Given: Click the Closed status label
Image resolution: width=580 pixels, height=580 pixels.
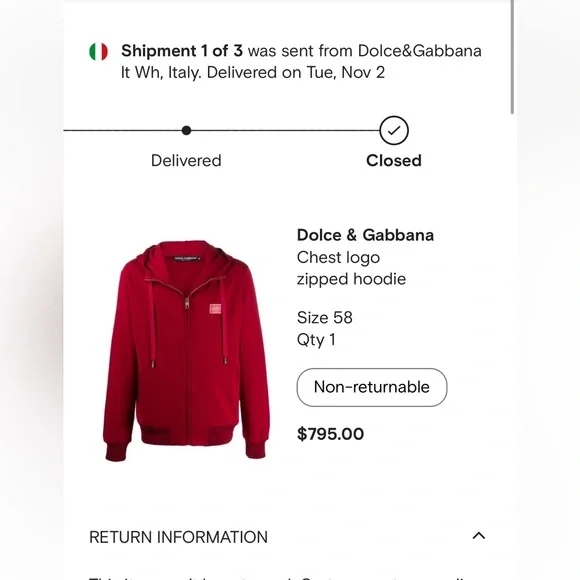Looking at the screenshot, I should [394, 161].
